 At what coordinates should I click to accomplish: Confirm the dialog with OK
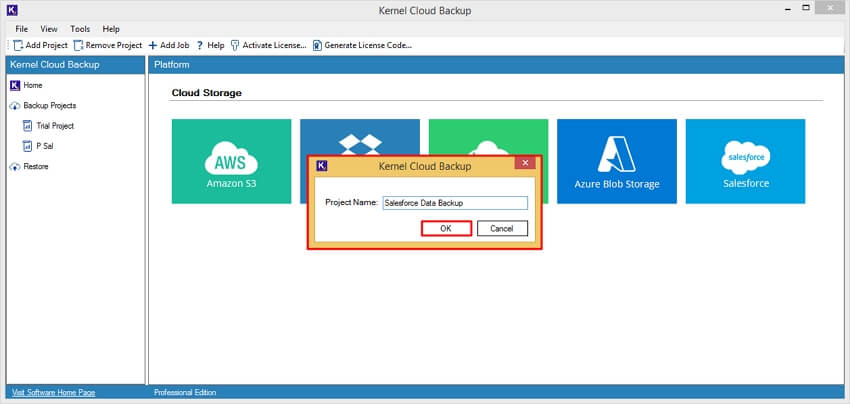point(446,229)
